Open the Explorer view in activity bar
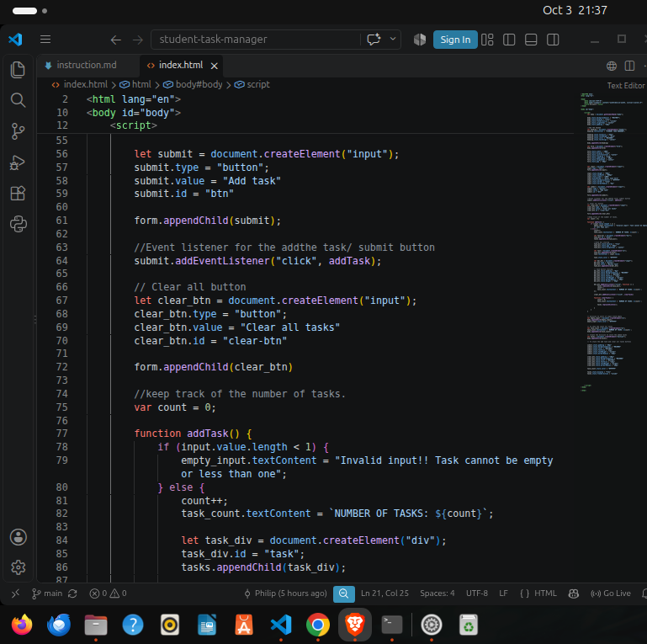 tap(18, 70)
